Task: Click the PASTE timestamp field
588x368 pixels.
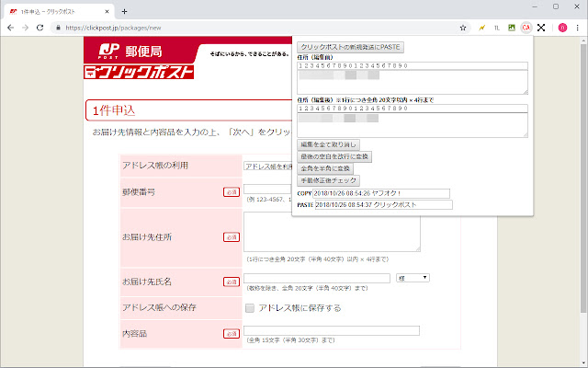Action: tap(384, 205)
